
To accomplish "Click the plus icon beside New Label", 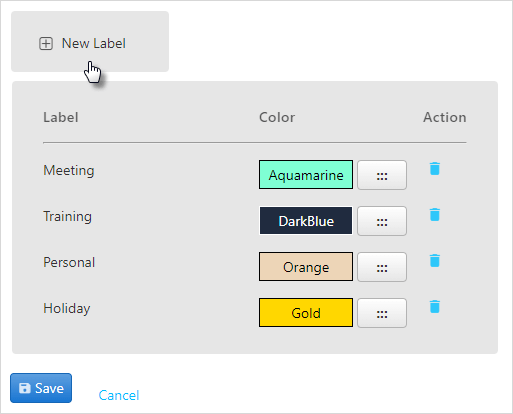I will [46, 44].
